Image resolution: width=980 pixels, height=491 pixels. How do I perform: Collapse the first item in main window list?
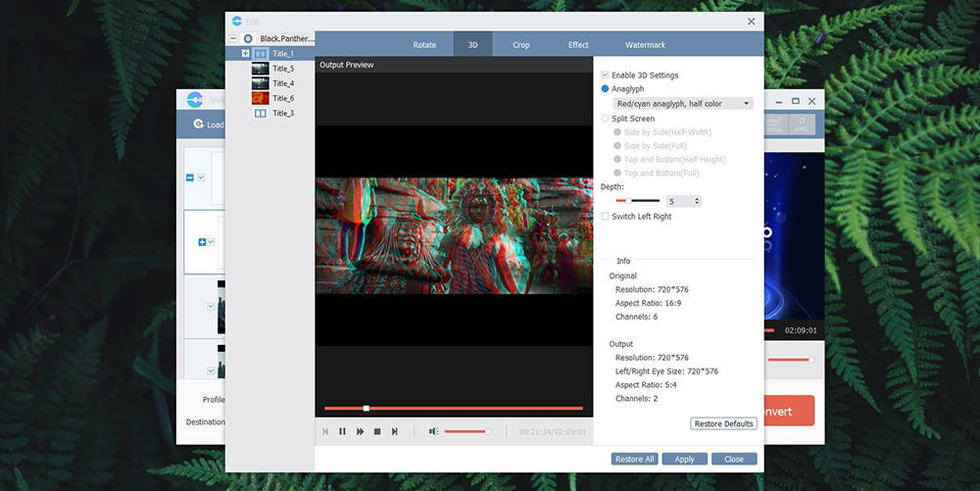coord(190,178)
